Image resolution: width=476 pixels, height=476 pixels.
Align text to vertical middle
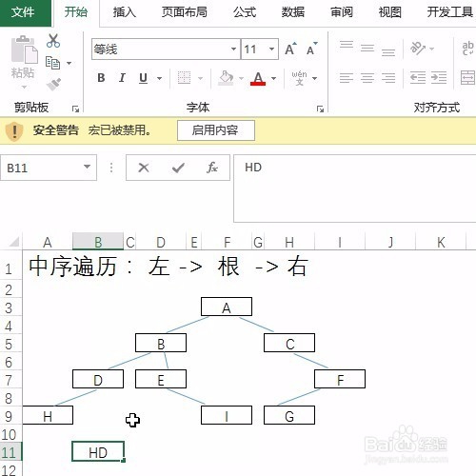click(367, 49)
